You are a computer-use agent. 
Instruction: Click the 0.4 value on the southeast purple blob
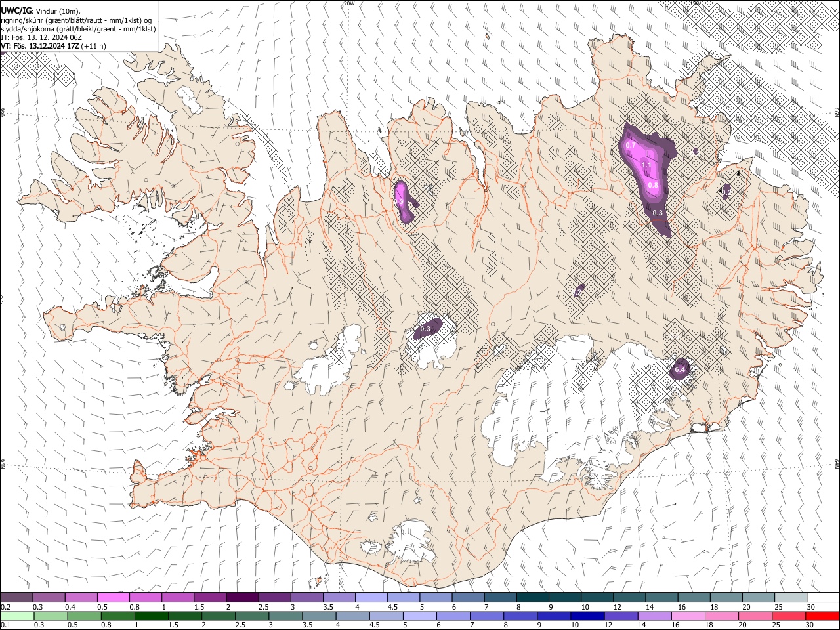pyautogui.click(x=680, y=370)
